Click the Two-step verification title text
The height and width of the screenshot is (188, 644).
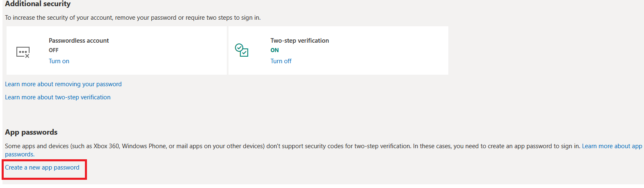(x=299, y=41)
